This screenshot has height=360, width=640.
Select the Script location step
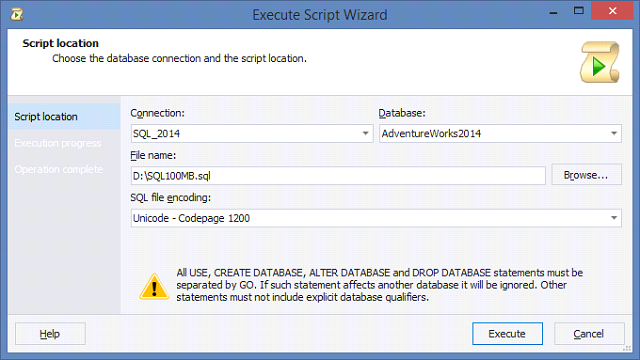click(x=64, y=117)
